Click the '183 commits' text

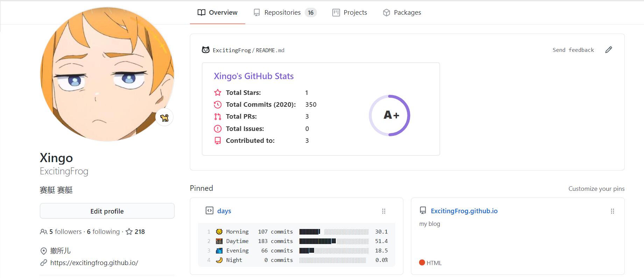click(x=275, y=241)
